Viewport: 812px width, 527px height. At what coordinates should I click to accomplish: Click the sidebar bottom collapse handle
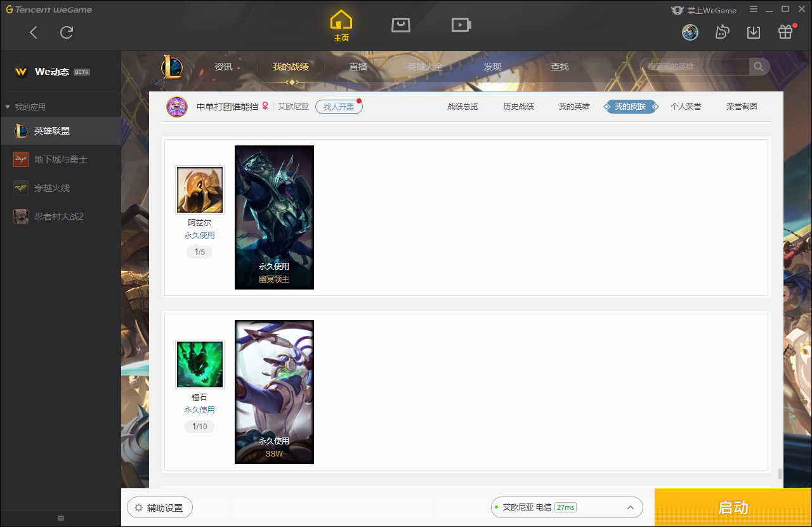coord(61,518)
